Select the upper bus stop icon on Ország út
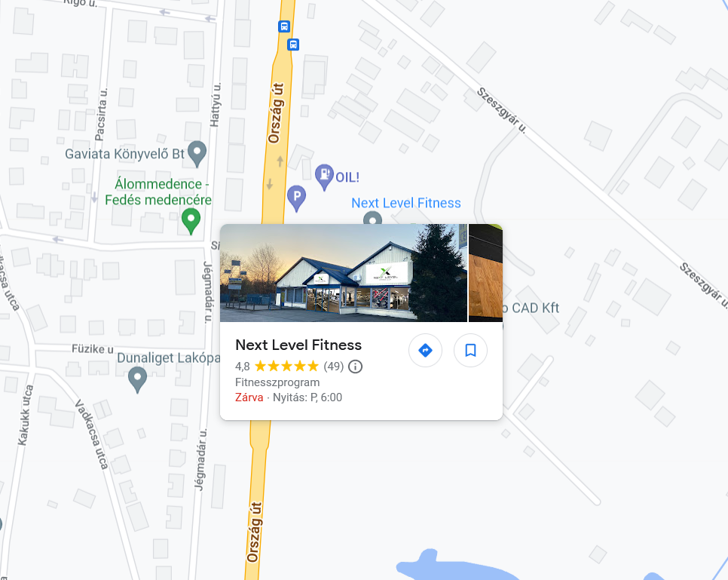This screenshot has width=728, height=580. tap(284, 26)
